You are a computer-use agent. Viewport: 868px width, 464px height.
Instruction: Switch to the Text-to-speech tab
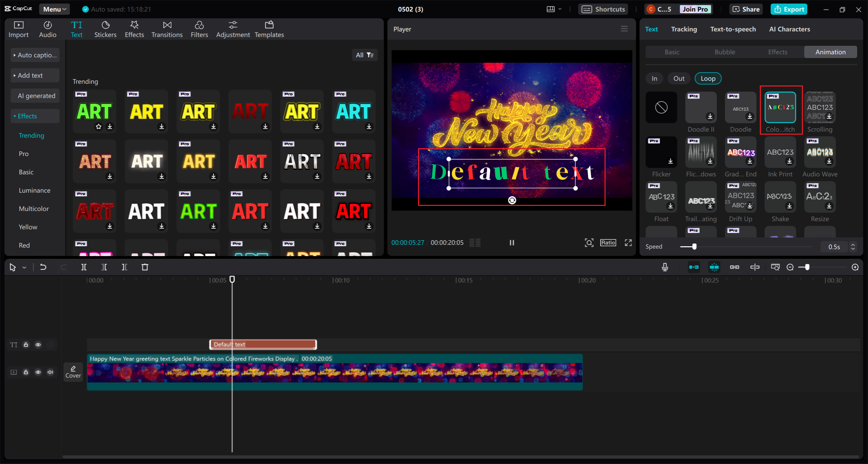pyautogui.click(x=733, y=29)
